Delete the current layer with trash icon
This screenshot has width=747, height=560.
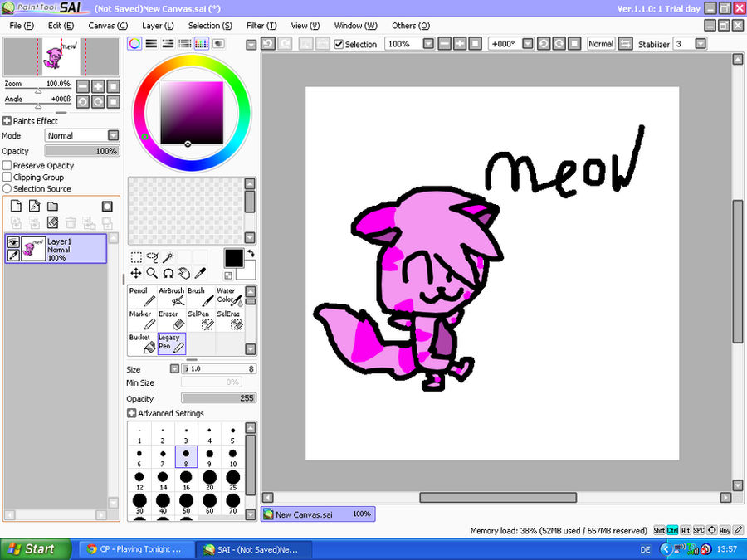tap(71, 222)
